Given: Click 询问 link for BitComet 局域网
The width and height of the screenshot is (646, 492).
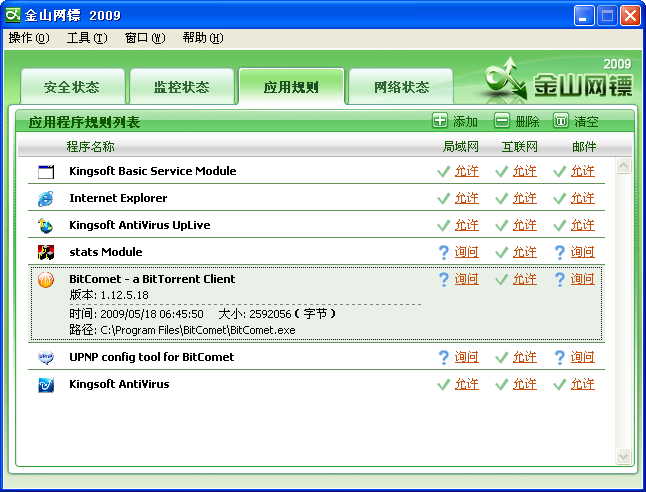Looking at the screenshot, I should pyautogui.click(x=467, y=279).
